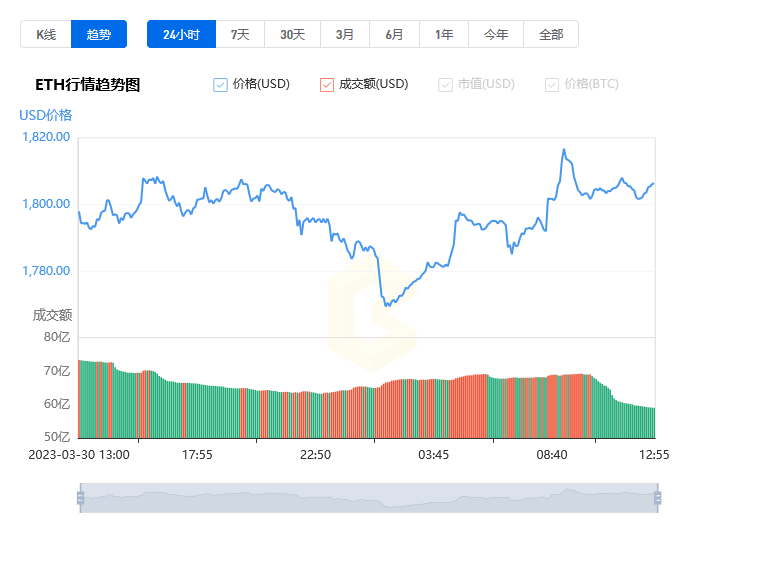
Task: Choose the 30天 time range
Action: coord(292,34)
